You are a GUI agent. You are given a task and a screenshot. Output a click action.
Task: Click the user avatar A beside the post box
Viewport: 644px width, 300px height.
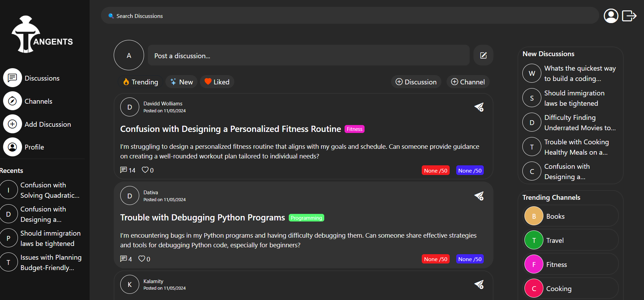tap(129, 55)
